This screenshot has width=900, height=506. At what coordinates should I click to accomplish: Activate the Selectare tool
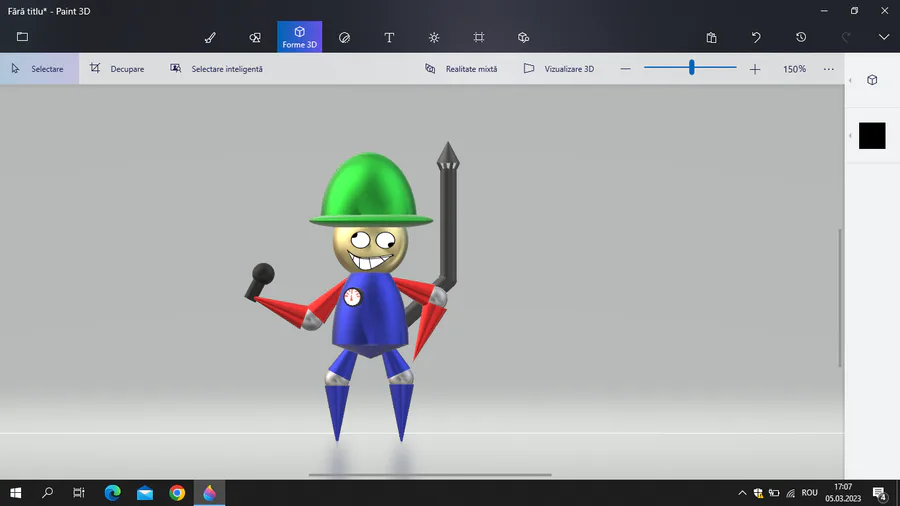[39, 69]
